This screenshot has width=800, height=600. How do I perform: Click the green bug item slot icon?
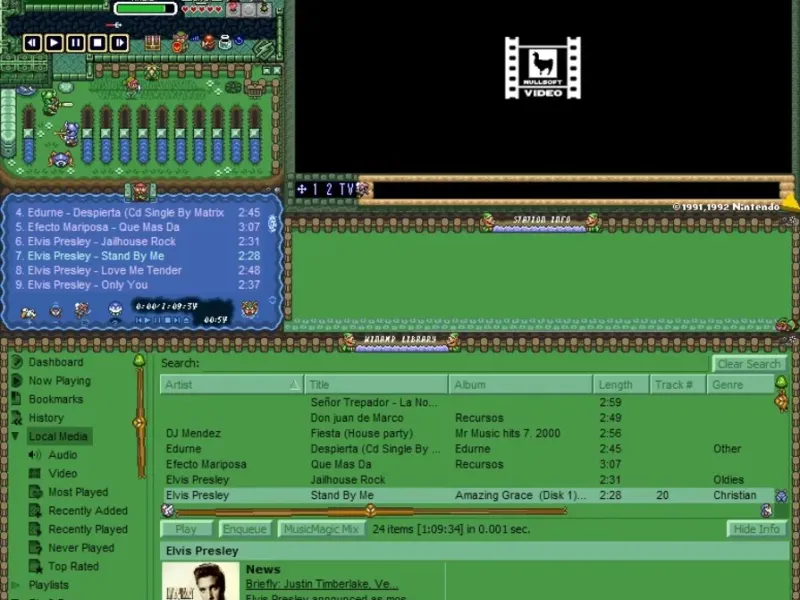pos(264,9)
